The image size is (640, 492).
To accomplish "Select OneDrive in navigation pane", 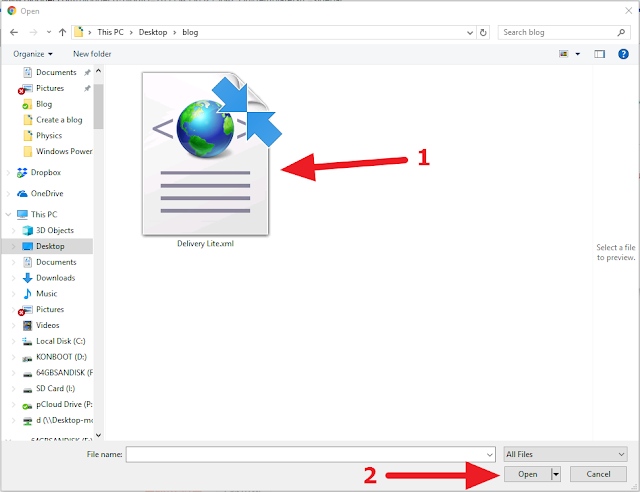I will [x=47, y=194].
